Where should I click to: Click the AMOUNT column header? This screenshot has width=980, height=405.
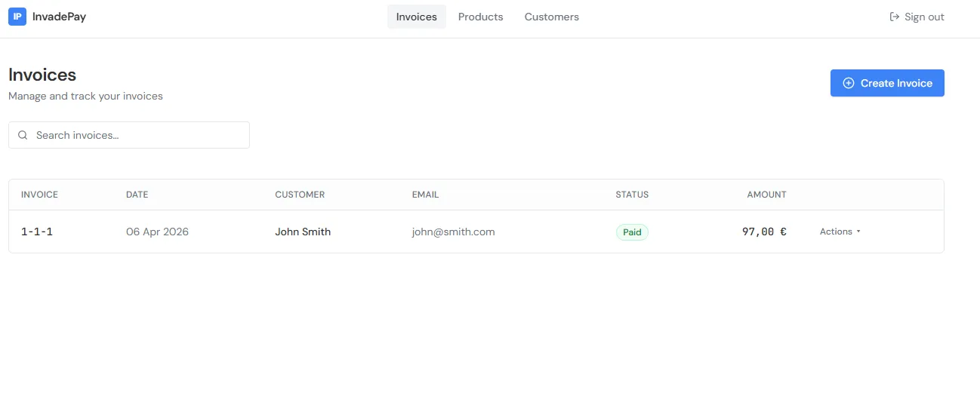coord(766,195)
